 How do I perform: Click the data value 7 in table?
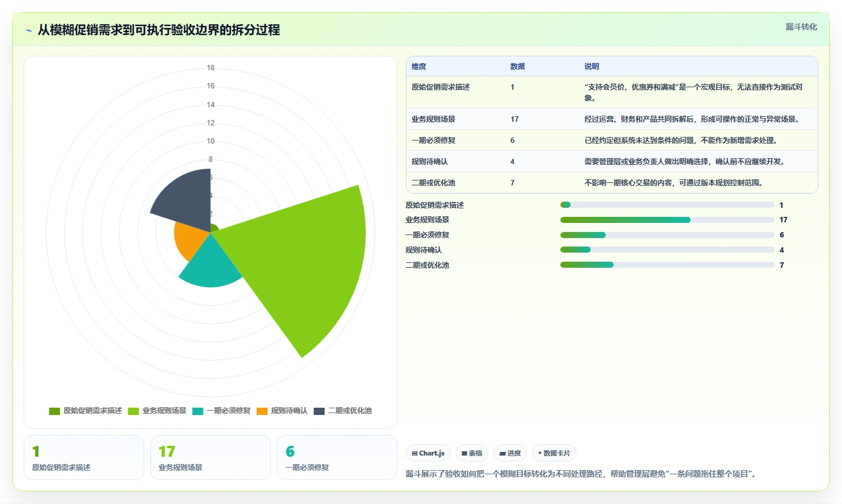[512, 183]
